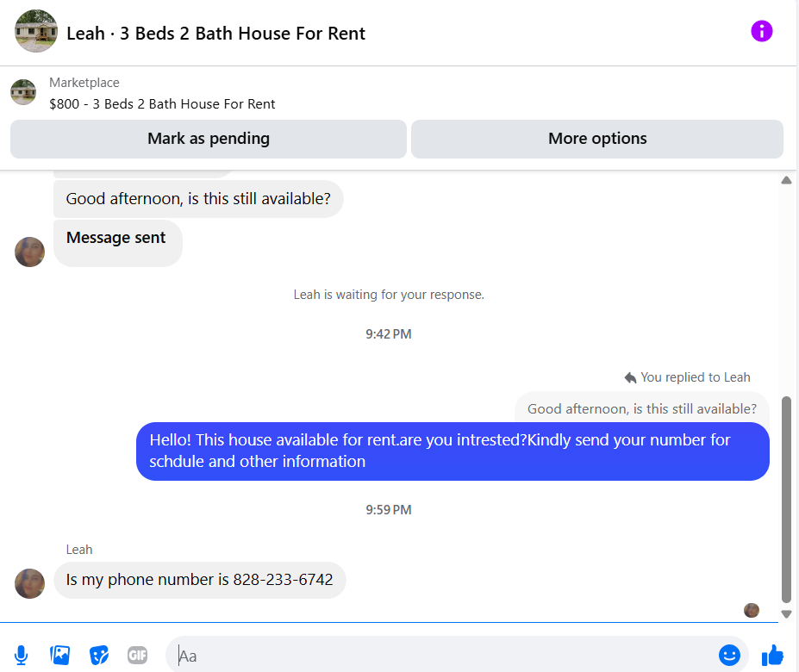Open the emoji picker smiley
Viewport: 799px width, 672px height.
tap(729, 656)
